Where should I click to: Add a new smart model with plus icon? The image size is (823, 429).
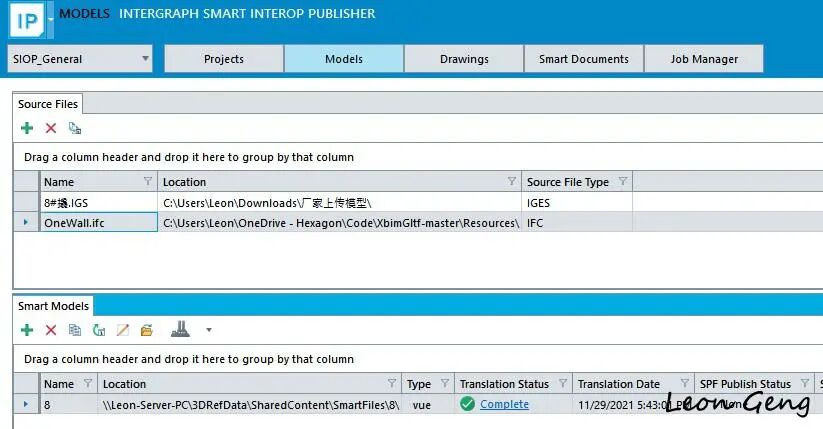coord(27,330)
